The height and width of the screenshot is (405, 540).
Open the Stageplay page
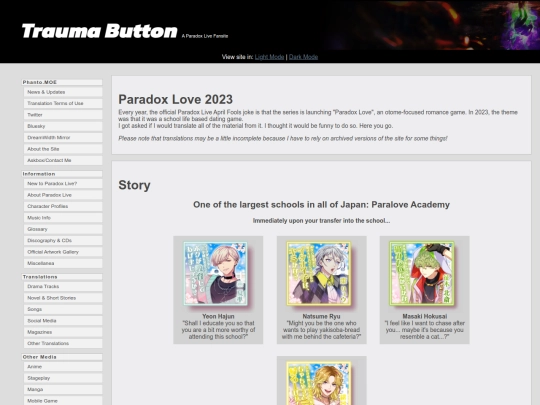[63, 378]
